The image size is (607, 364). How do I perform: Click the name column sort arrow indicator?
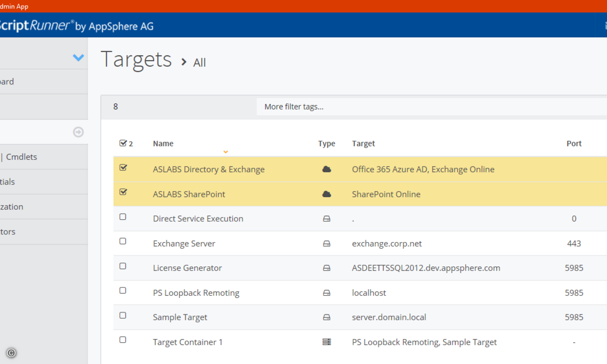[226, 152]
